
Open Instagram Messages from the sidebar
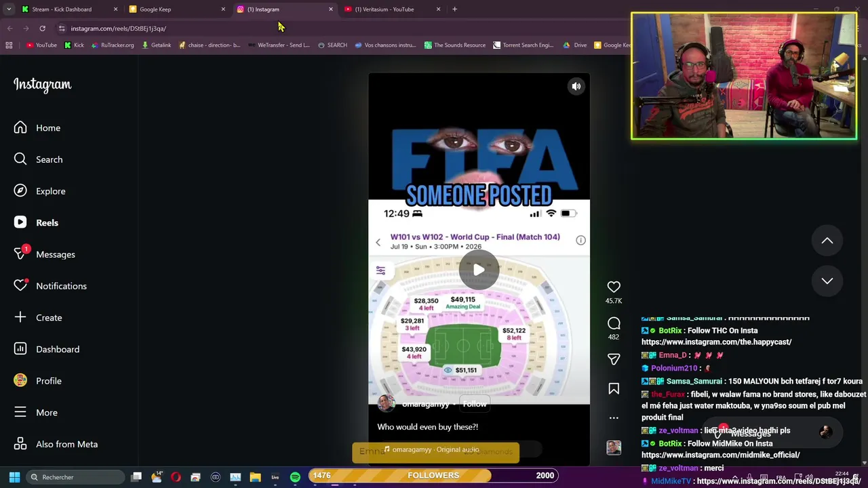pyautogui.click(x=45, y=254)
